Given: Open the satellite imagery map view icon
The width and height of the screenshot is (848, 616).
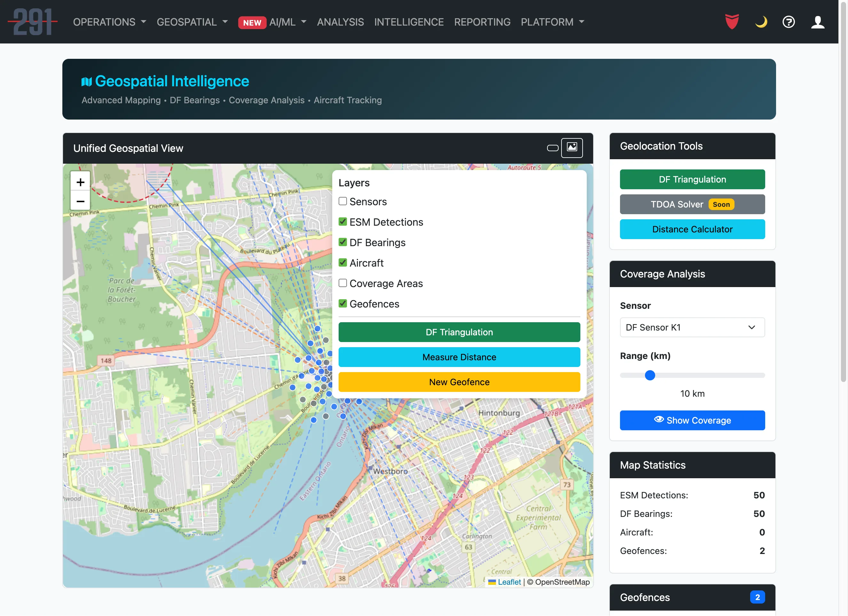Looking at the screenshot, I should [x=572, y=148].
